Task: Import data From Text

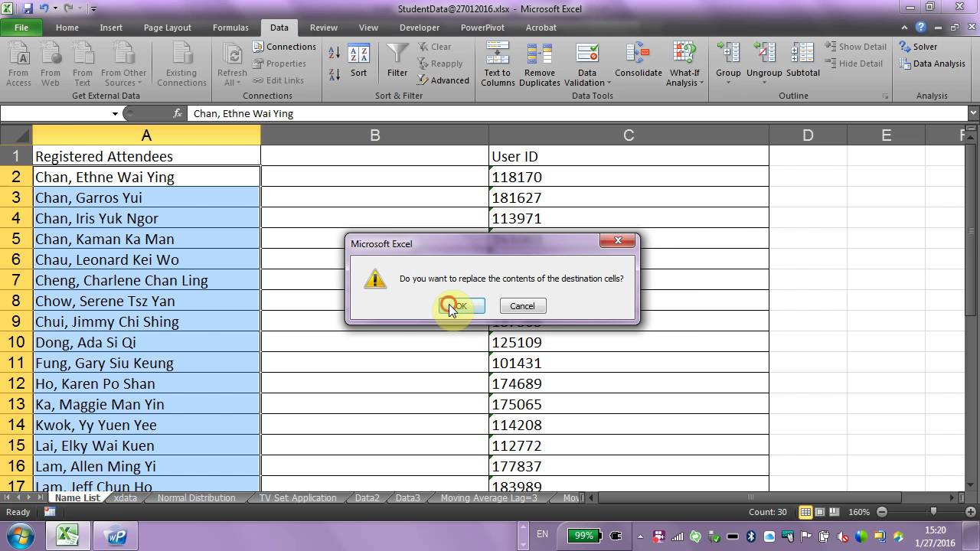Action: tap(83, 64)
